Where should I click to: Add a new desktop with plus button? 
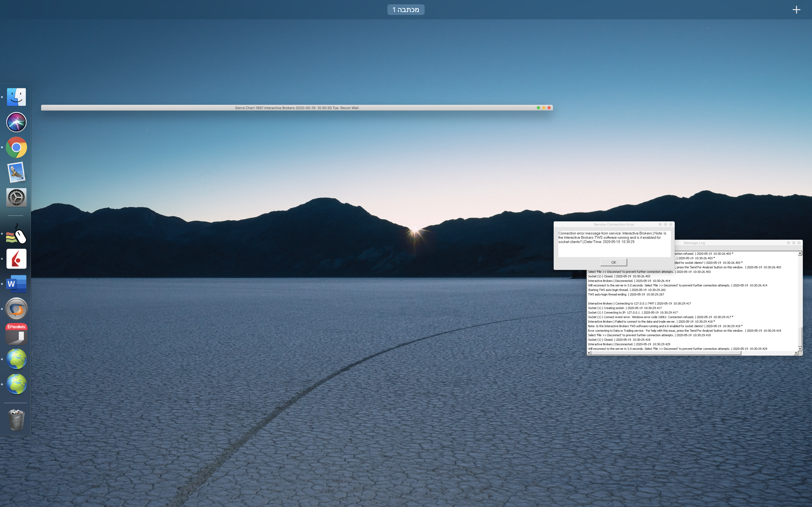(796, 10)
